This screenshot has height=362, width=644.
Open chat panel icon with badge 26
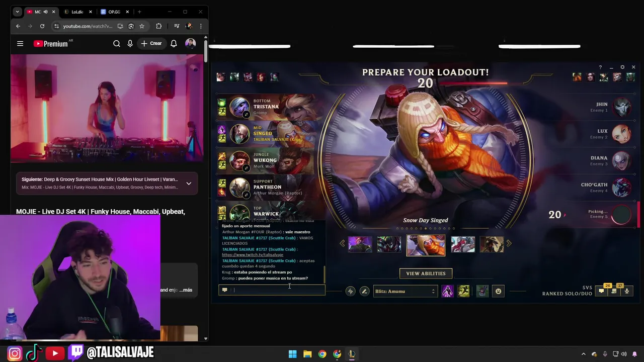(x=602, y=291)
